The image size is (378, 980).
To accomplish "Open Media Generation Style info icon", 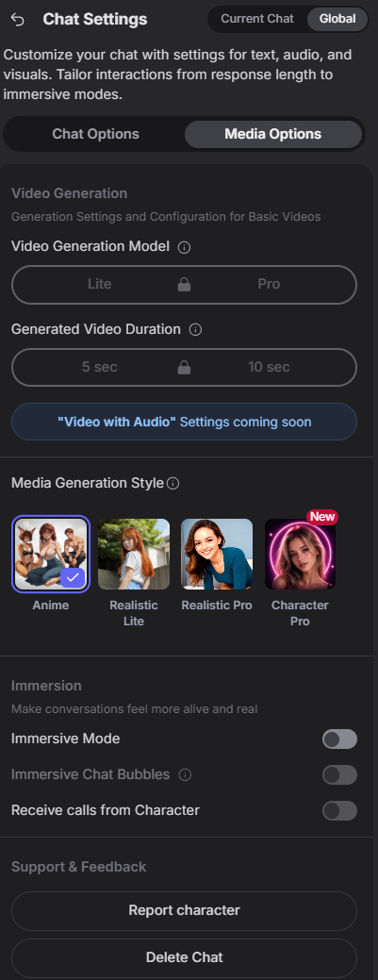I will pos(173,483).
